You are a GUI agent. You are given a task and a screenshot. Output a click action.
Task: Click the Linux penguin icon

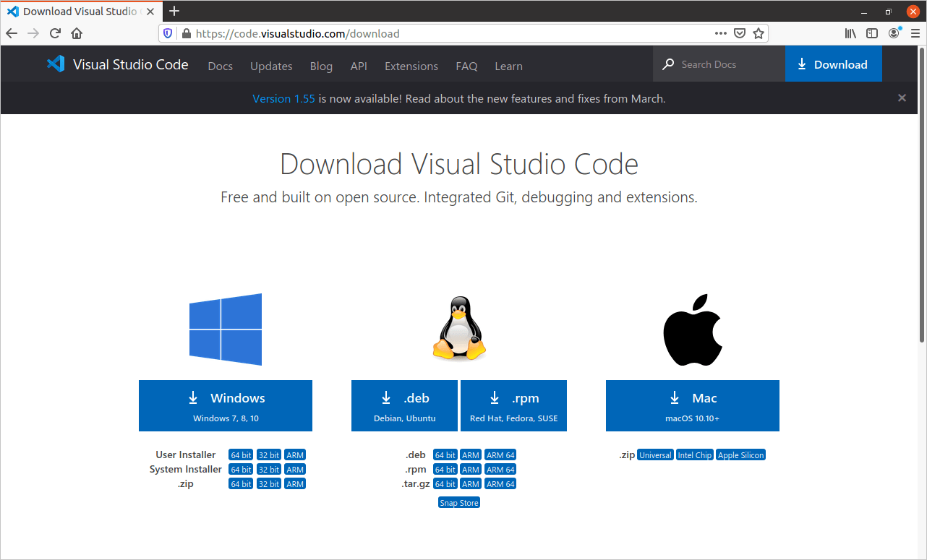click(x=458, y=329)
